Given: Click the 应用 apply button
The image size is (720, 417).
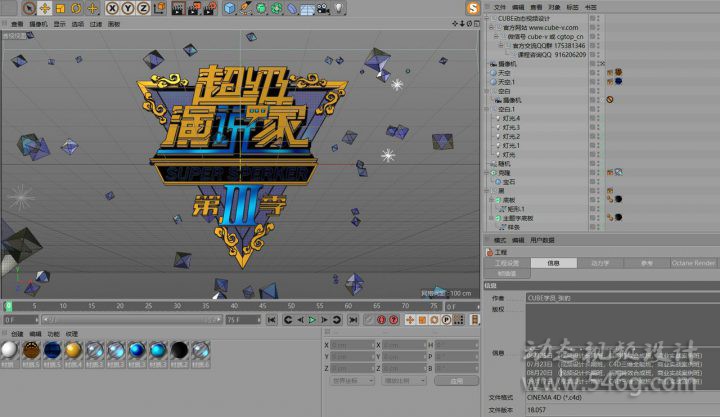Looking at the screenshot, I should point(456,381).
